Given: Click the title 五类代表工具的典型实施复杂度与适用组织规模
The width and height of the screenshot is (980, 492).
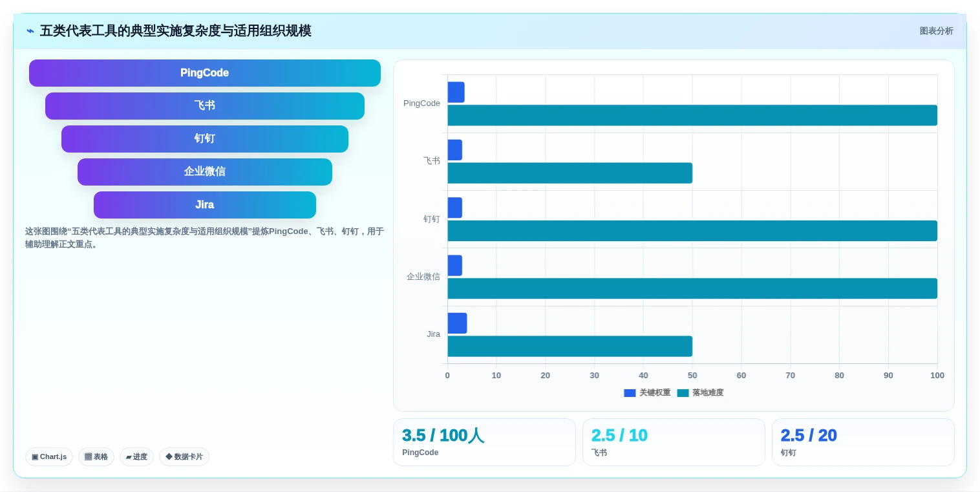Looking at the screenshot, I should click(x=176, y=31).
